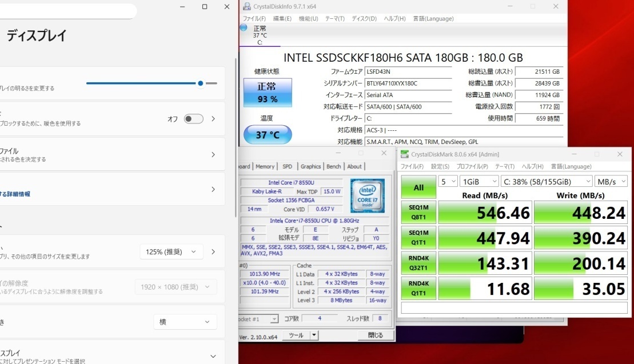Open ファイル(F) menu in CrystalDiskMark
Image resolution: width=634 pixels, height=364 pixels.
pos(412,166)
